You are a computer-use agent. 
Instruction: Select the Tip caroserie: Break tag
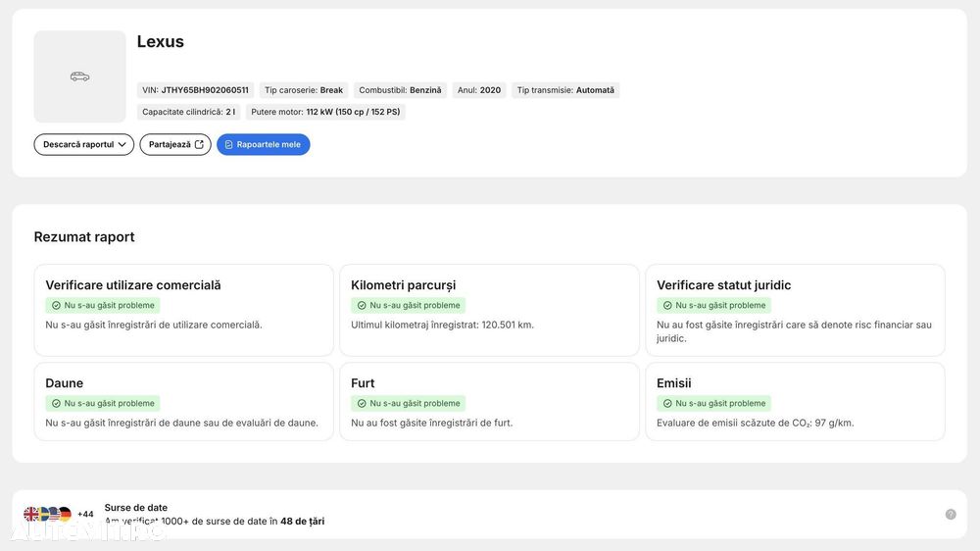coord(304,90)
